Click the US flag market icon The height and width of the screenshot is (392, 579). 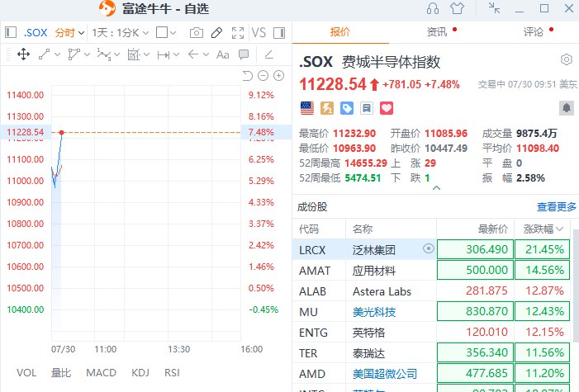point(307,108)
